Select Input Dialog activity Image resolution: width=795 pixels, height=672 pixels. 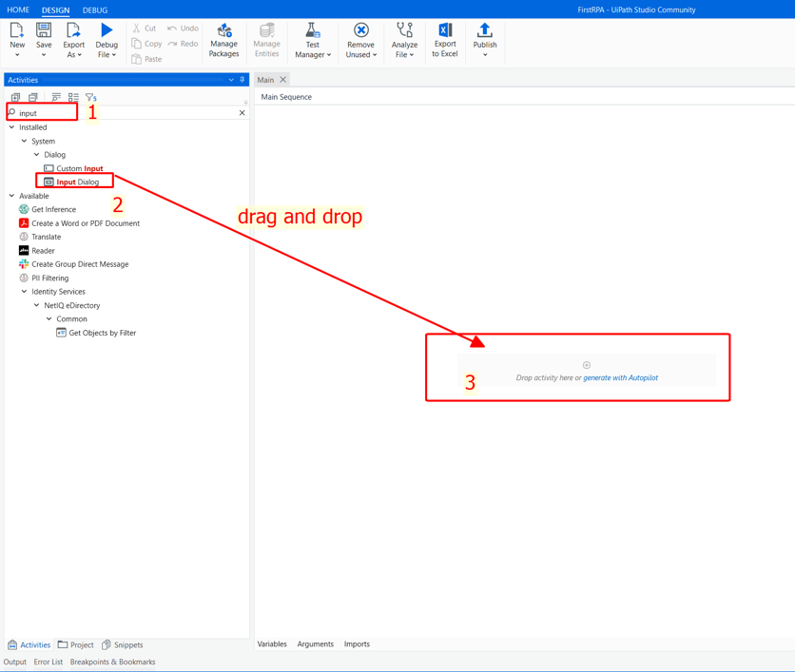pyautogui.click(x=71, y=182)
